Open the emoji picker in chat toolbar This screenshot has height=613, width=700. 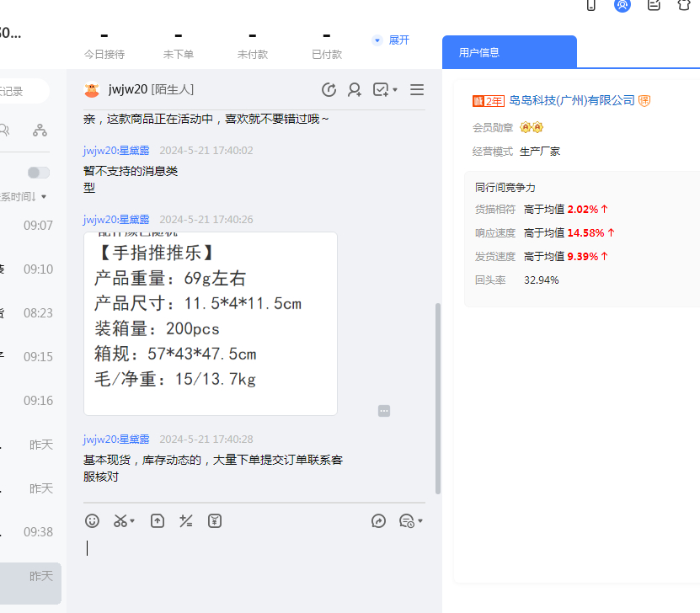pos(93,521)
